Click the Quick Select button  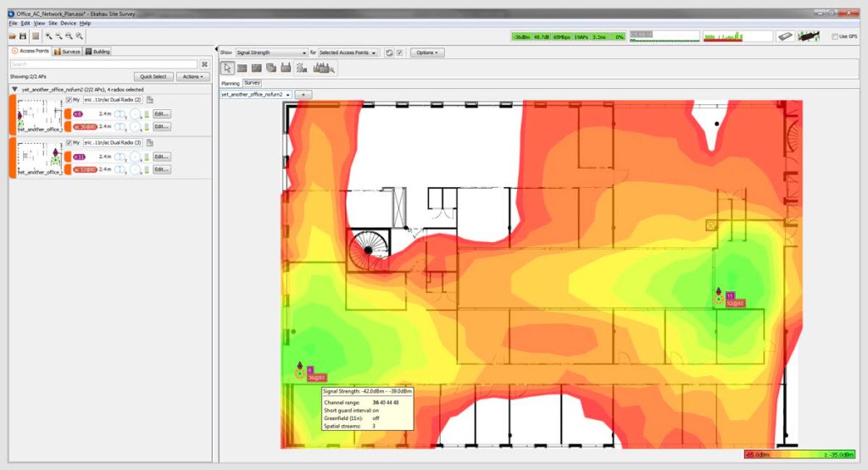[152, 76]
